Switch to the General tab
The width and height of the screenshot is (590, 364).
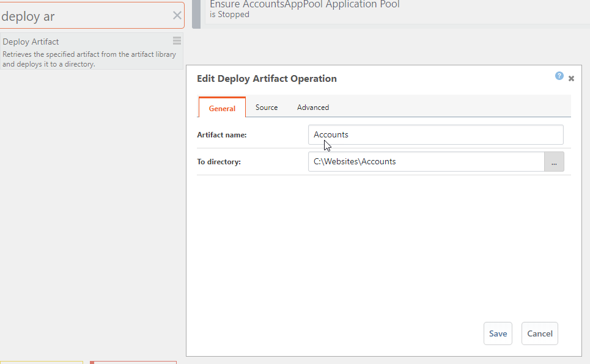[x=222, y=108]
